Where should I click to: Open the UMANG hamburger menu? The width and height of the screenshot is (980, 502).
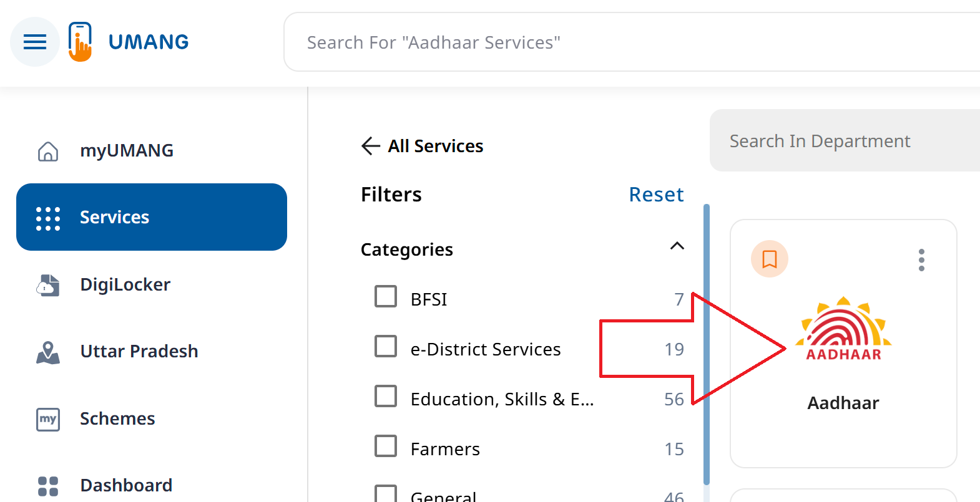[x=34, y=42]
